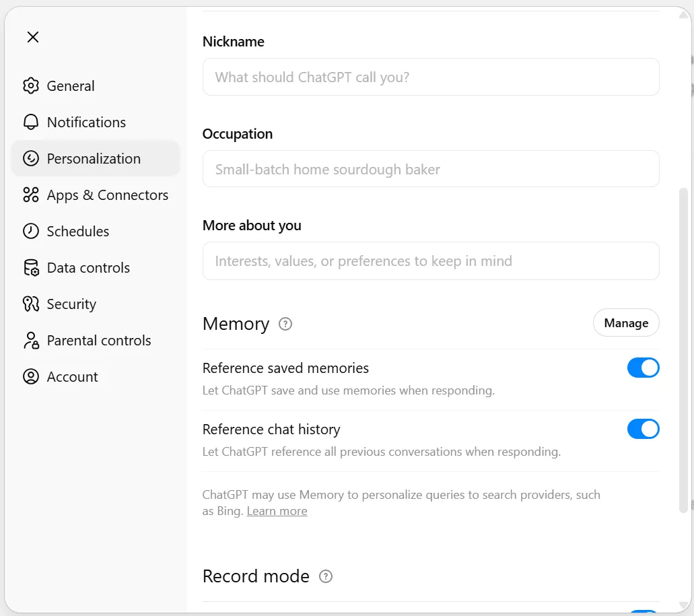Follow the Learn more link
The width and height of the screenshot is (694, 616).
point(277,512)
